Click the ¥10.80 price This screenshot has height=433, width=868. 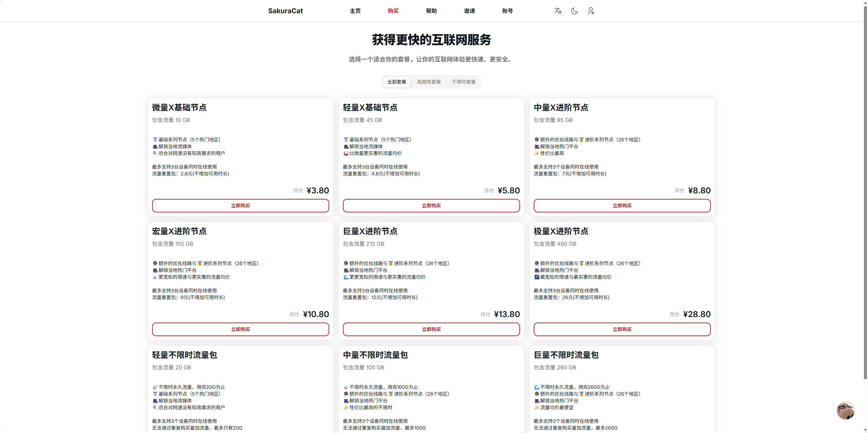[316, 314]
